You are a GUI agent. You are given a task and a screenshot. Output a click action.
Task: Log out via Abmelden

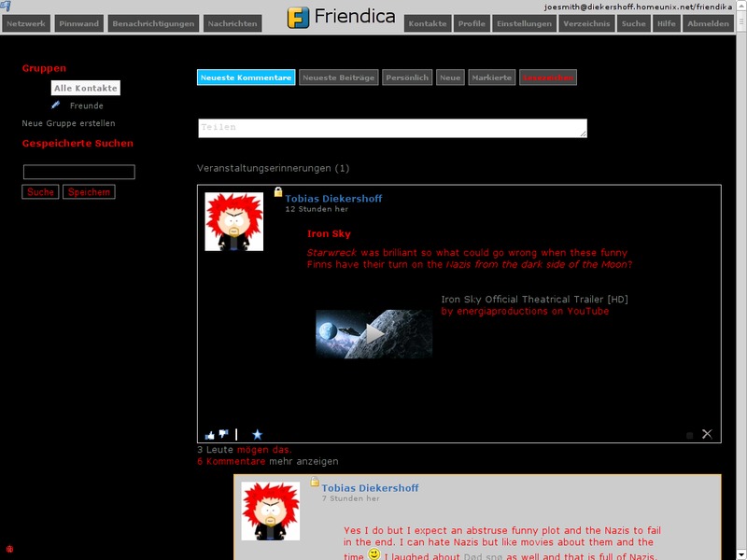pos(708,23)
